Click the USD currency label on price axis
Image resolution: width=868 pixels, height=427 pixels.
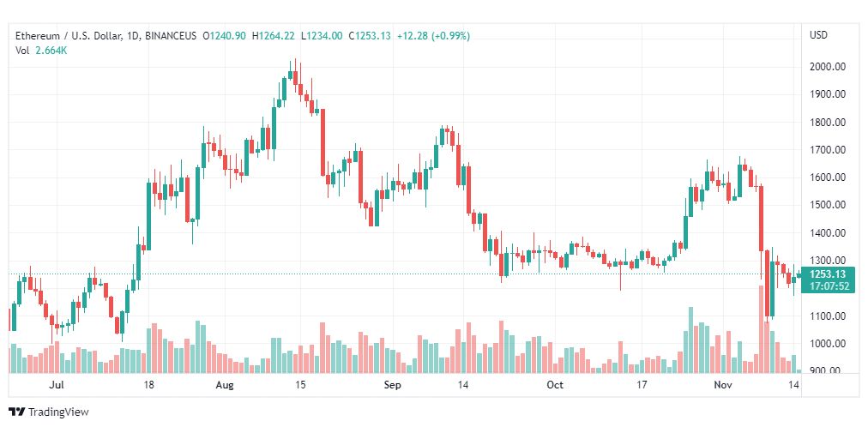coord(819,35)
